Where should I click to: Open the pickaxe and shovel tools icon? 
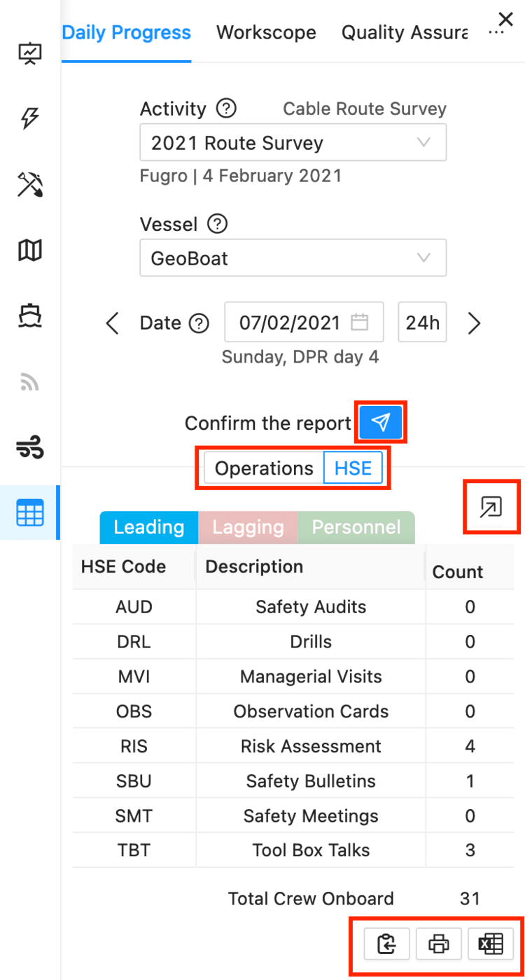30,185
